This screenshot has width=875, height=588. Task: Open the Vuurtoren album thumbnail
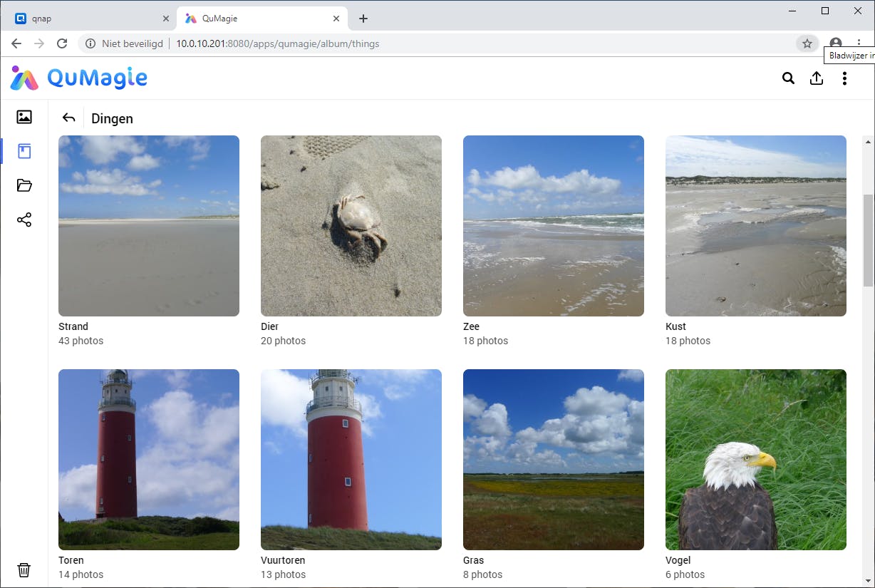click(351, 460)
